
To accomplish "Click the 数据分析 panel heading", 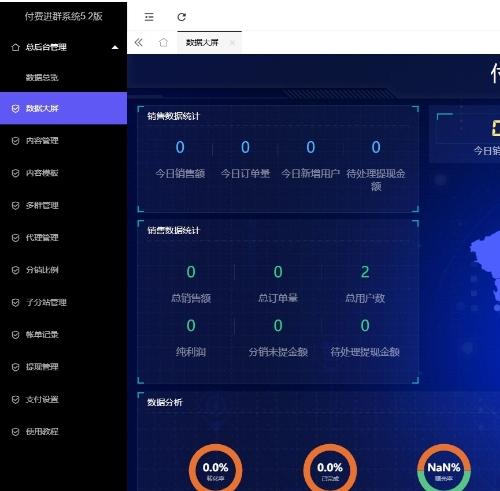I will click(165, 402).
